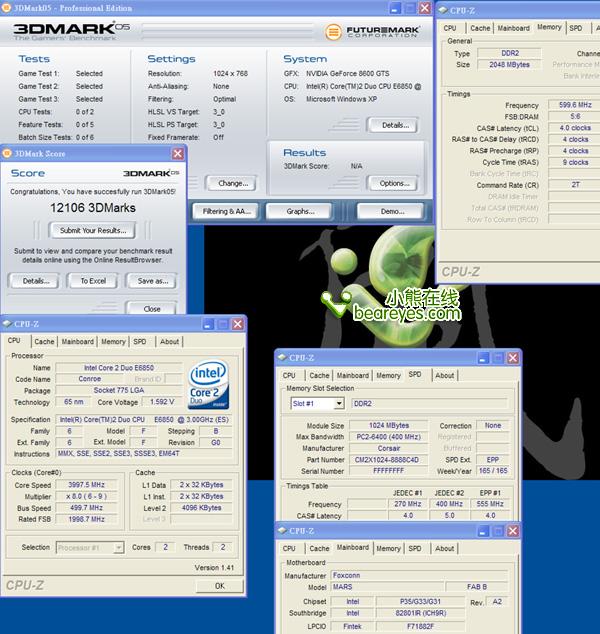Click the Futuremark logo icon

coord(333,31)
